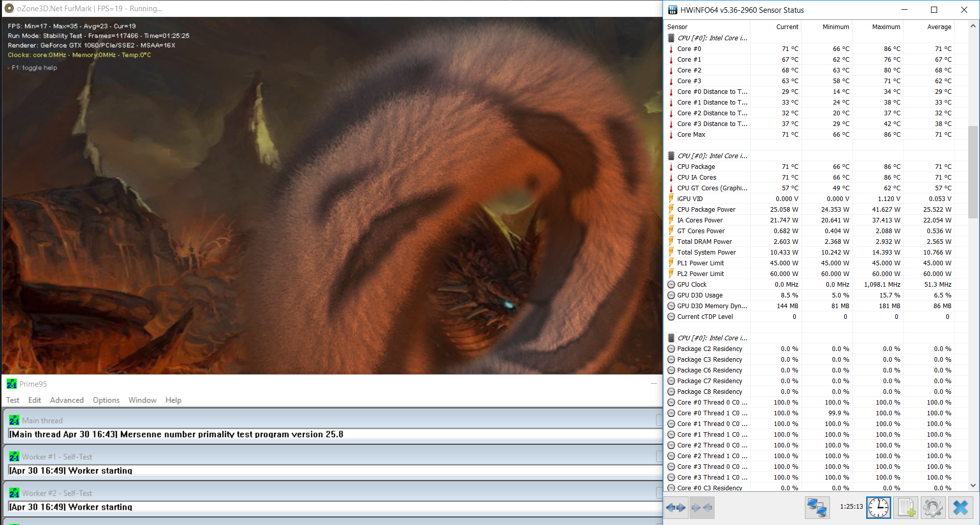This screenshot has width=980, height=525.
Task: Click the circle icon beside GPU Clock
Action: click(671, 285)
